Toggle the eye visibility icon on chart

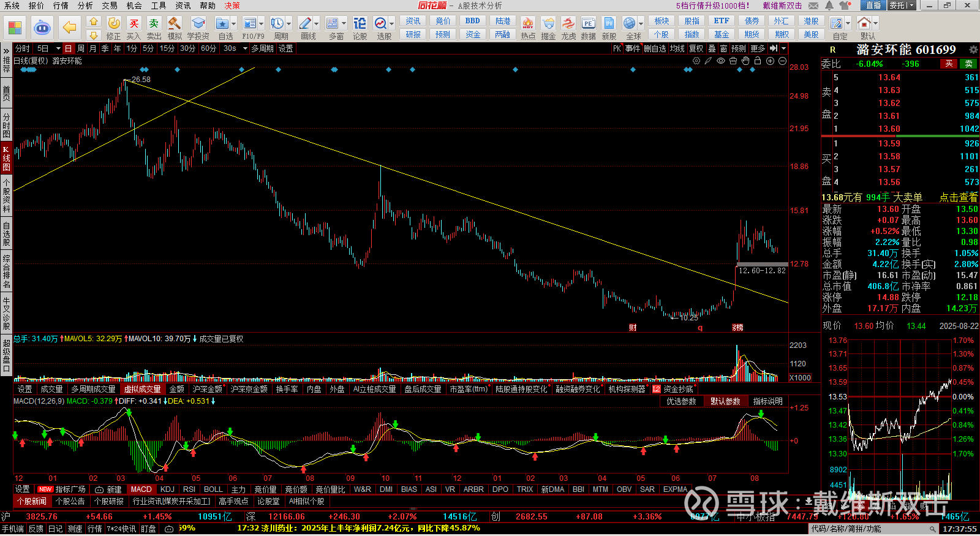pos(721,61)
